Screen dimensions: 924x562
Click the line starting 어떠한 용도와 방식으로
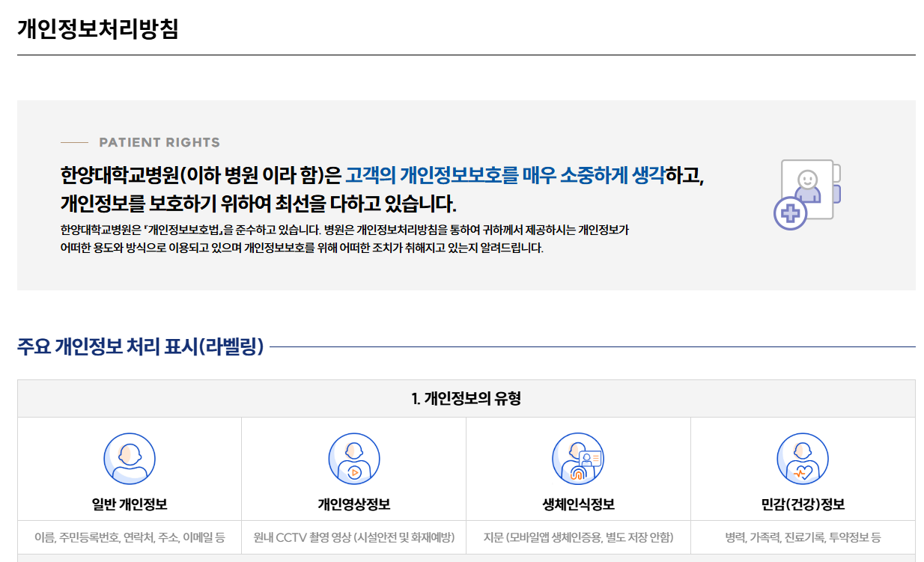302,248
